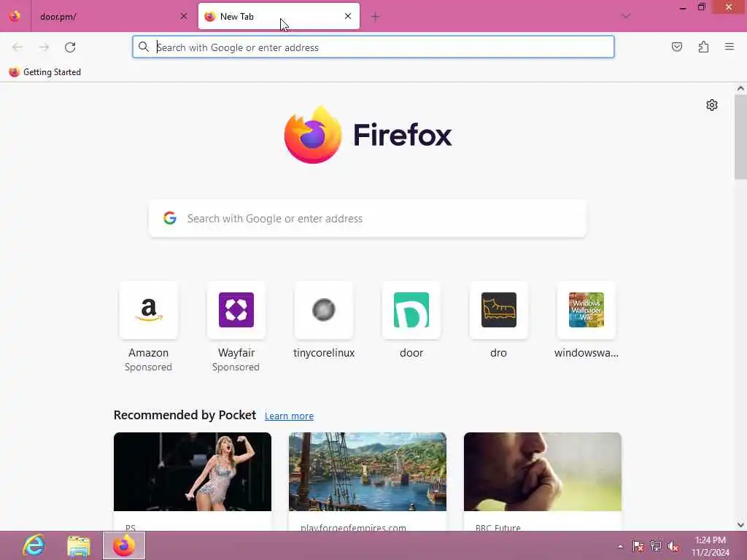The height and width of the screenshot is (560, 747).
Task: Open the network status tray icon
Action: tap(656, 545)
